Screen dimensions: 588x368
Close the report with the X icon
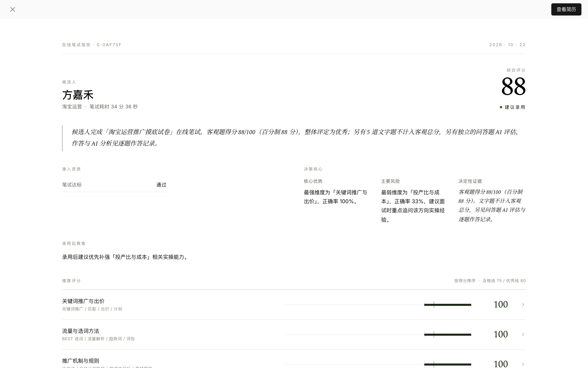[x=13, y=9]
